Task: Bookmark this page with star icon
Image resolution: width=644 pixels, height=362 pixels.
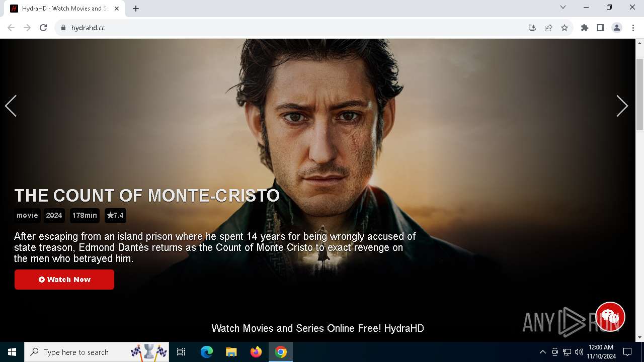Action: coord(565,28)
